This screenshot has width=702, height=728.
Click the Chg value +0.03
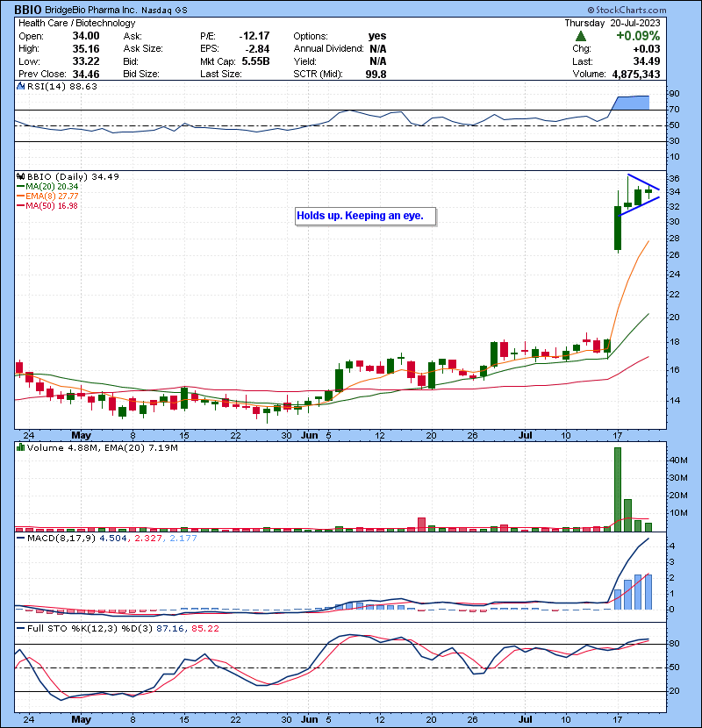pos(647,49)
